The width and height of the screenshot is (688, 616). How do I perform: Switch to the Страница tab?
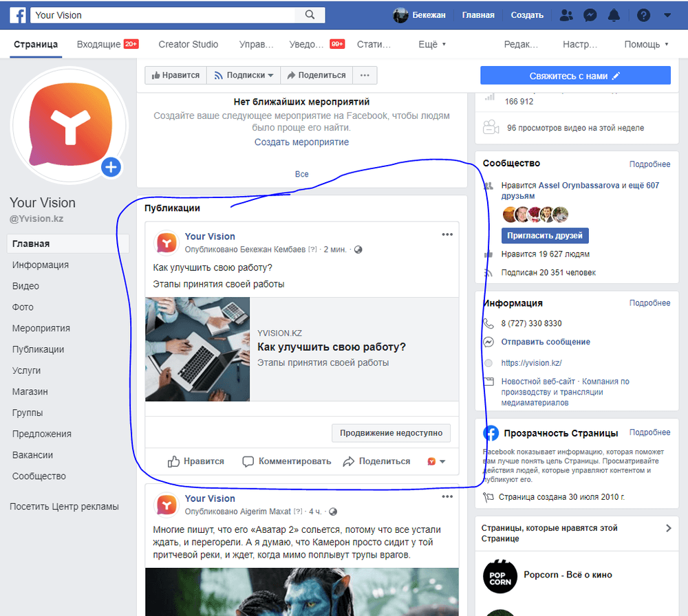click(36, 44)
